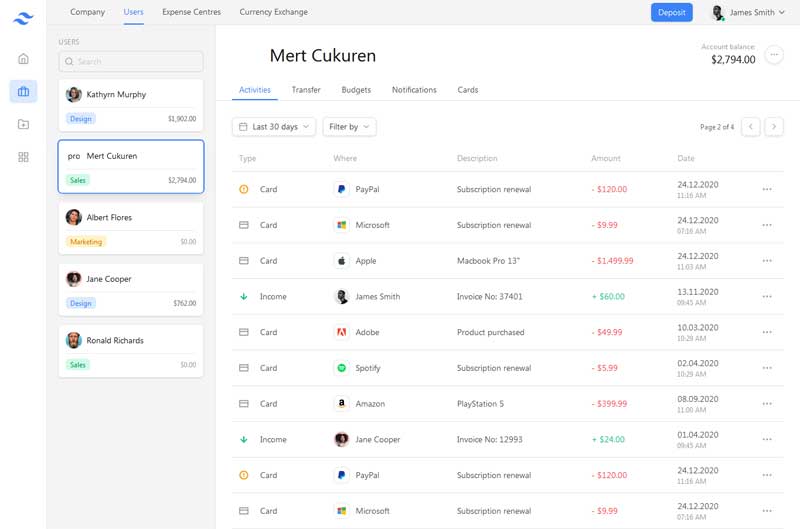Open the Home icon in the sidebar

23,59
